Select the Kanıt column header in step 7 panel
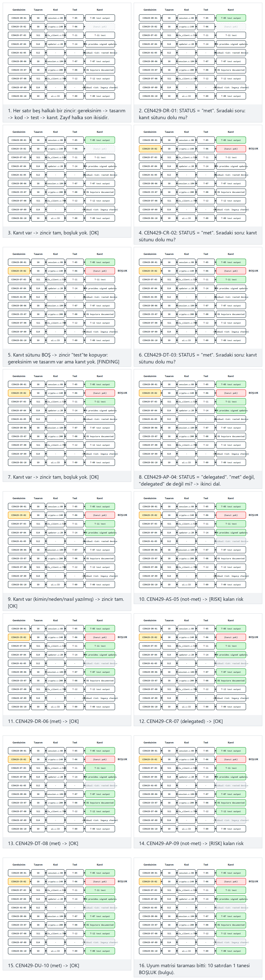This screenshot has height=980, width=265. pyautogui.click(x=100, y=376)
